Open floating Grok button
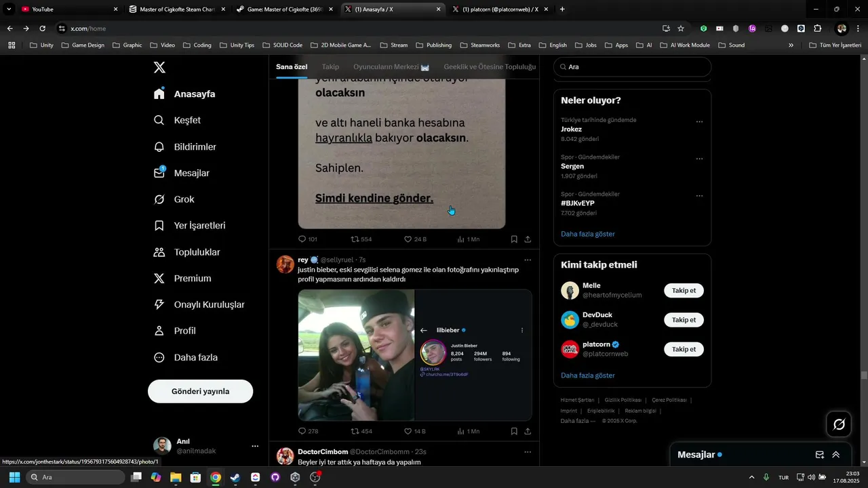The image size is (868, 488). point(839,424)
